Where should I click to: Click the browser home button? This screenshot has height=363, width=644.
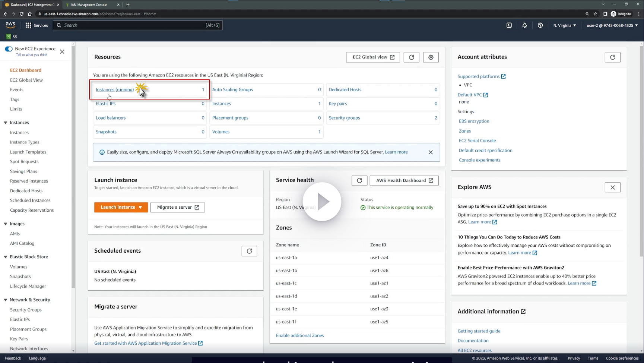pyautogui.click(x=30, y=14)
